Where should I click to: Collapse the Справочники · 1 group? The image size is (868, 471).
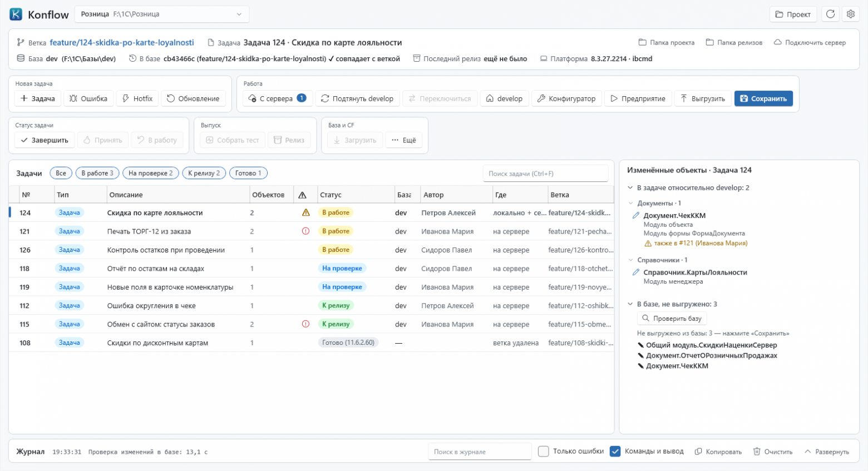(630, 260)
